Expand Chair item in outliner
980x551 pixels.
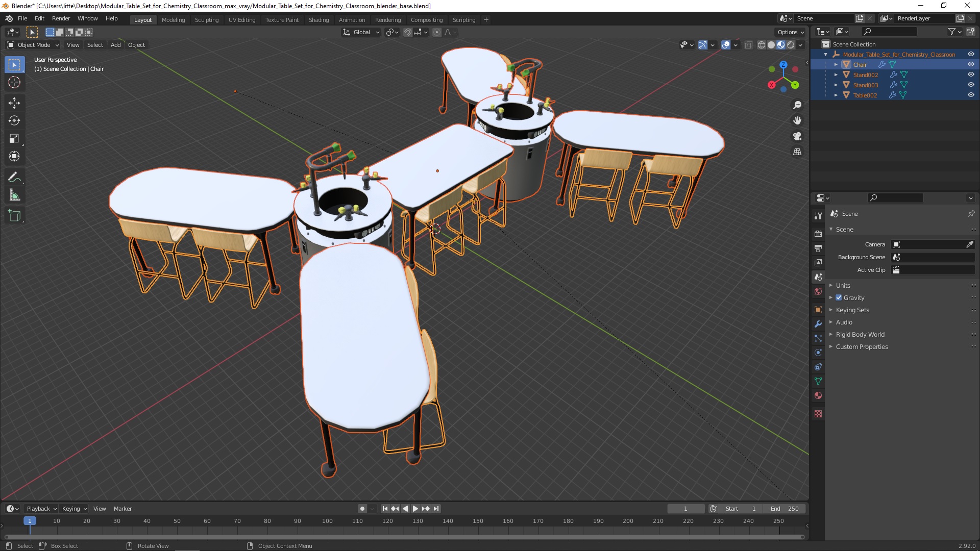pyautogui.click(x=836, y=65)
